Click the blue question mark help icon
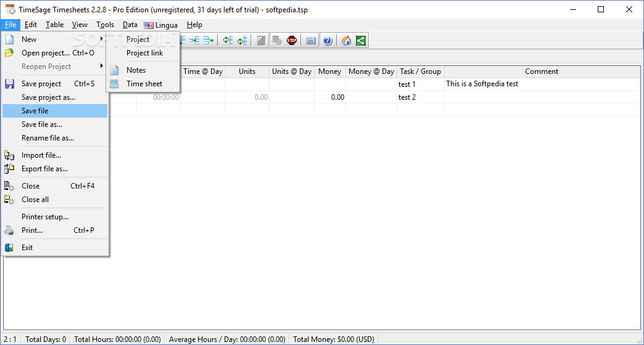This screenshot has width=644, height=345. coord(328,40)
